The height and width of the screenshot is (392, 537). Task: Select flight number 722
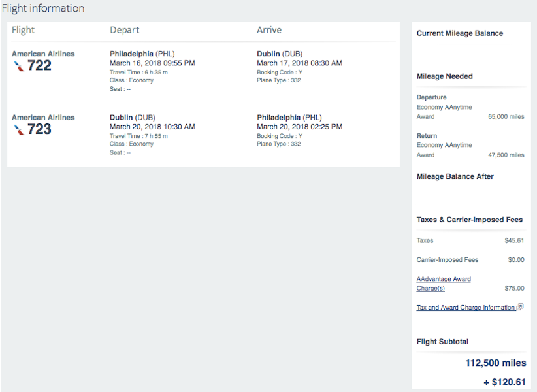[39, 65]
